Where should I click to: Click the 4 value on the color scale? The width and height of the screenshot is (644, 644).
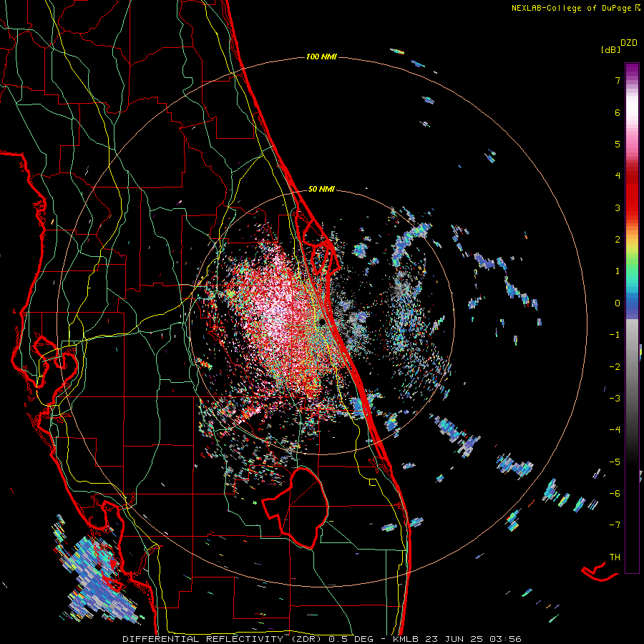click(618, 176)
